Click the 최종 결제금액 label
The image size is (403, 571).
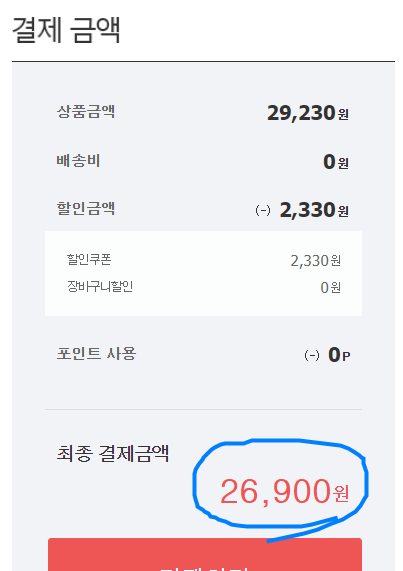point(113,454)
